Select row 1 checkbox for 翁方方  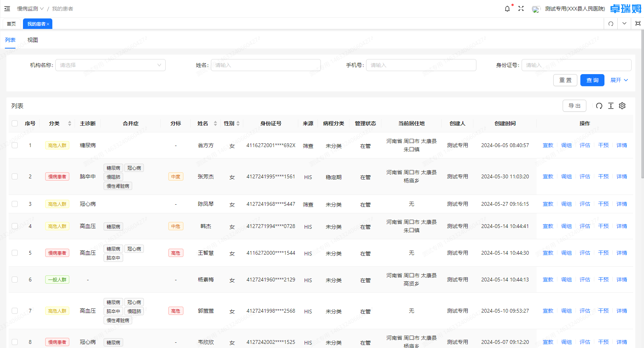pos(15,145)
